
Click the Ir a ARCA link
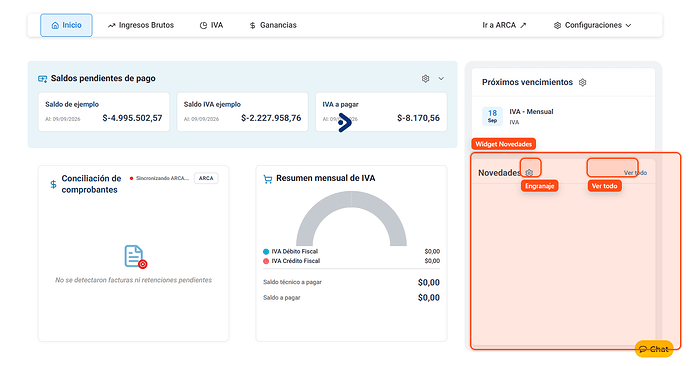(504, 25)
